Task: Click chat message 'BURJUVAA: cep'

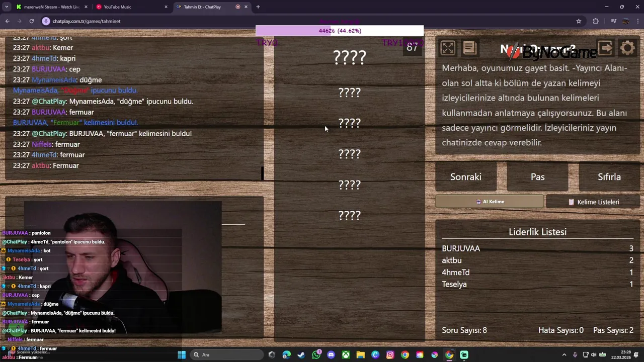Action: (47, 69)
